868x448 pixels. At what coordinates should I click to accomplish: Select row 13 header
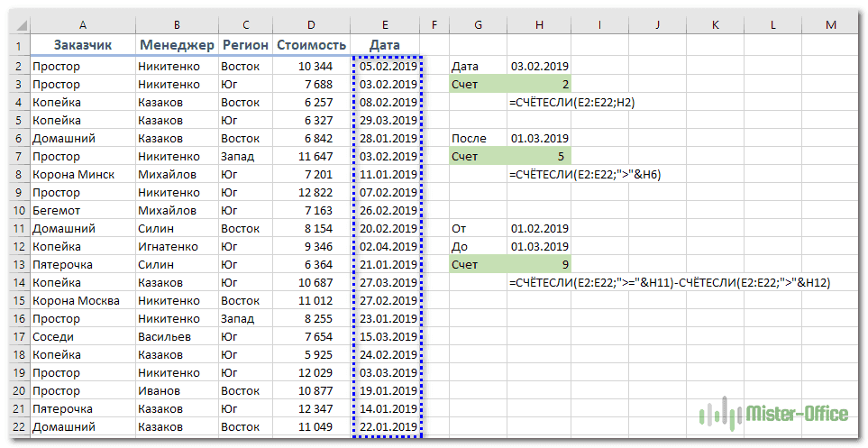(19, 264)
